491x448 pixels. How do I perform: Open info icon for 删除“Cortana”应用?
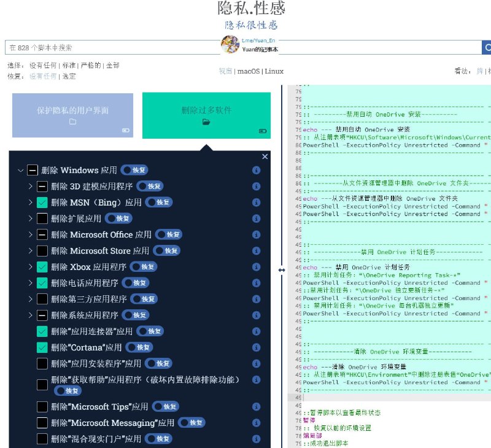pos(256,347)
